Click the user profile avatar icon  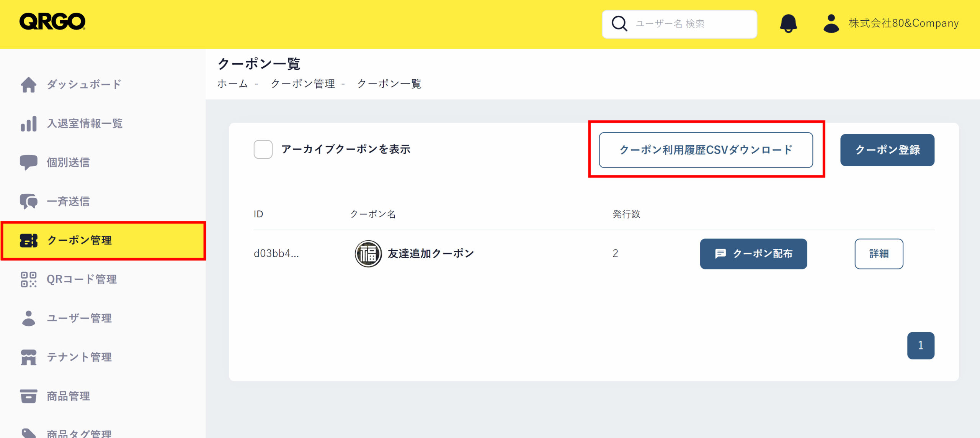coord(831,23)
